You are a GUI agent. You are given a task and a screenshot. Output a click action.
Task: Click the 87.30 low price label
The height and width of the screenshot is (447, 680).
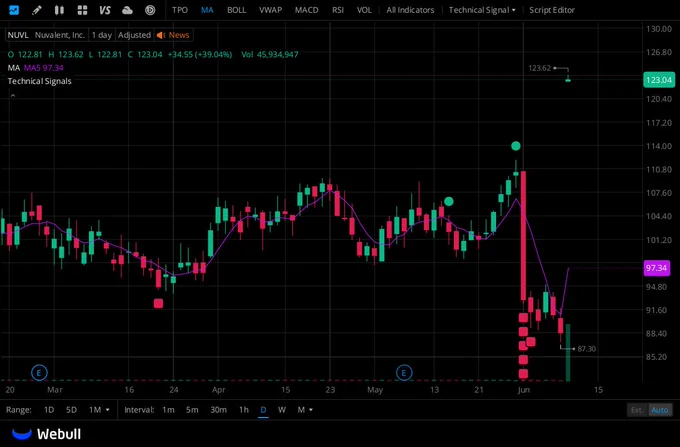[587, 349]
